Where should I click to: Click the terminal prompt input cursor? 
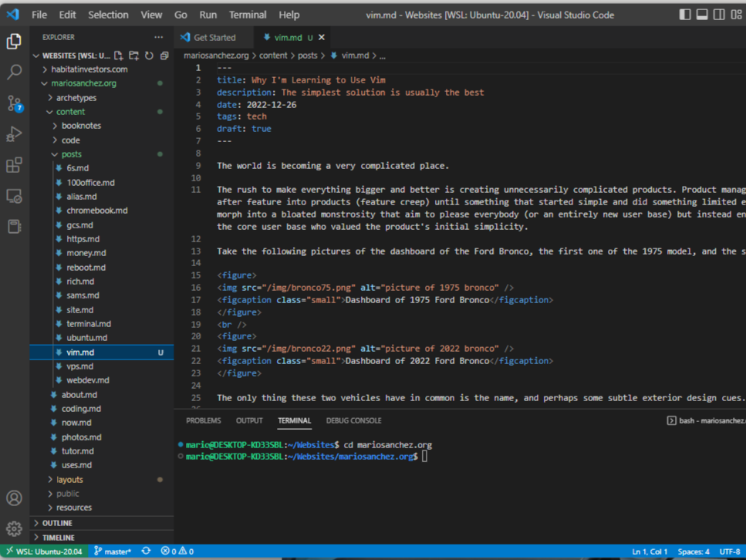(x=424, y=457)
